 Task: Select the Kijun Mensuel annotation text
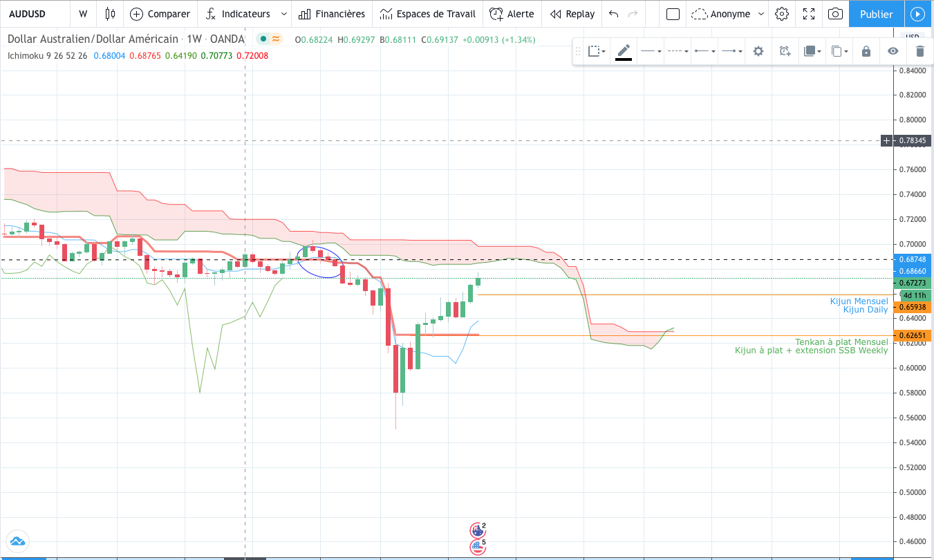click(x=859, y=301)
